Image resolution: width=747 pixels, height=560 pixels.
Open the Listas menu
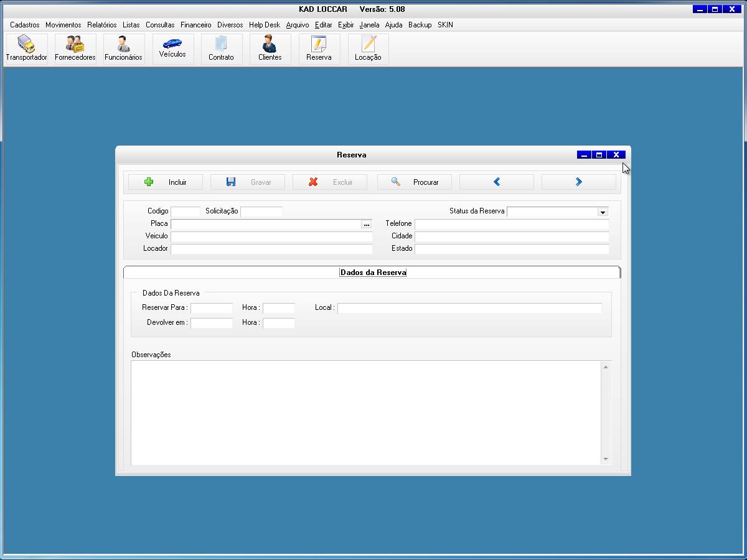click(131, 25)
